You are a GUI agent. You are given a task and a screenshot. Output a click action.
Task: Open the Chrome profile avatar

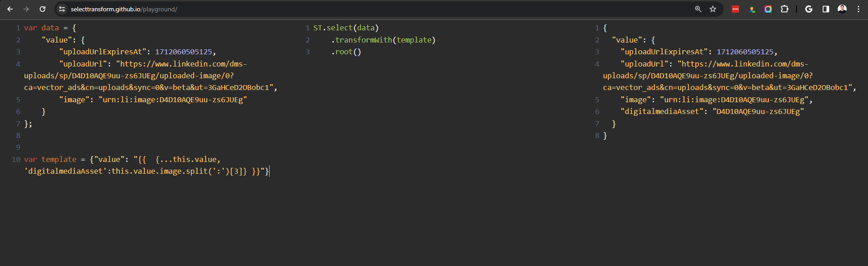pyautogui.click(x=842, y=9)
